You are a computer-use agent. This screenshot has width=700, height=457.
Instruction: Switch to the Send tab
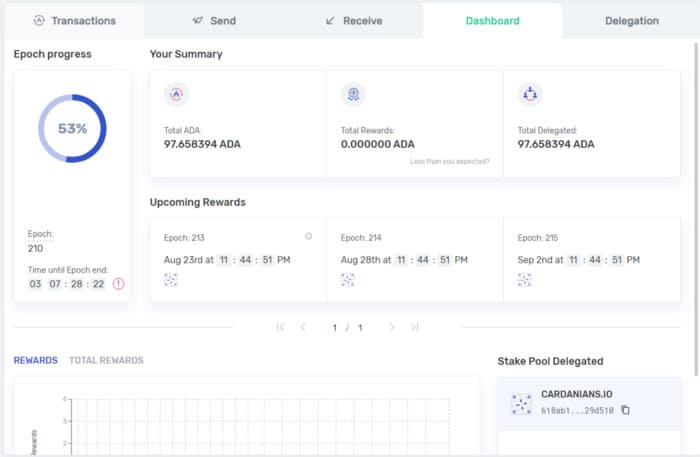(214, 21)
